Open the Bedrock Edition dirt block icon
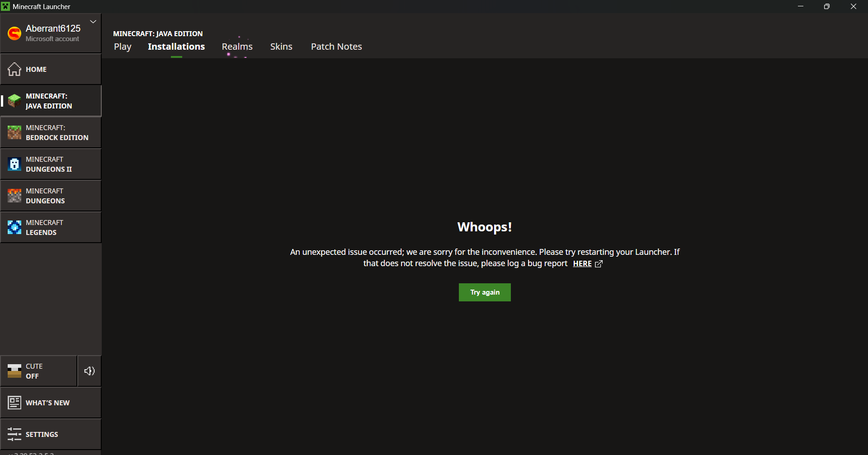This screenshot has height=455, width=868. pos(14,132)
